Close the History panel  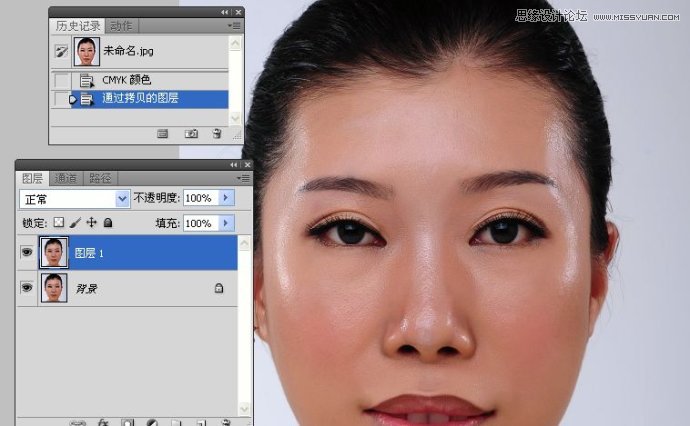click(x=239, y=12)
